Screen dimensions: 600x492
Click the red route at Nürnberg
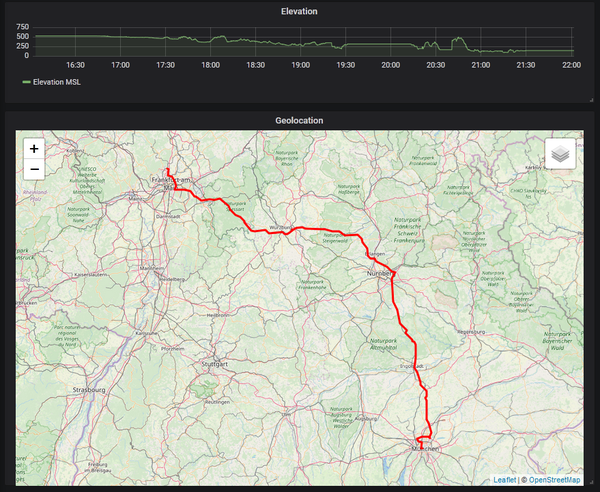click(x=393, y=273)
